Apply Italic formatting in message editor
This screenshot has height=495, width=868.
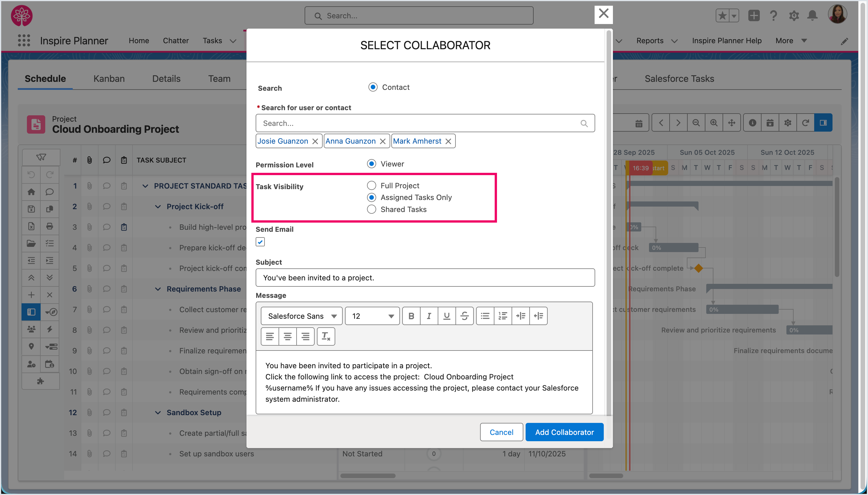(429, 316)
